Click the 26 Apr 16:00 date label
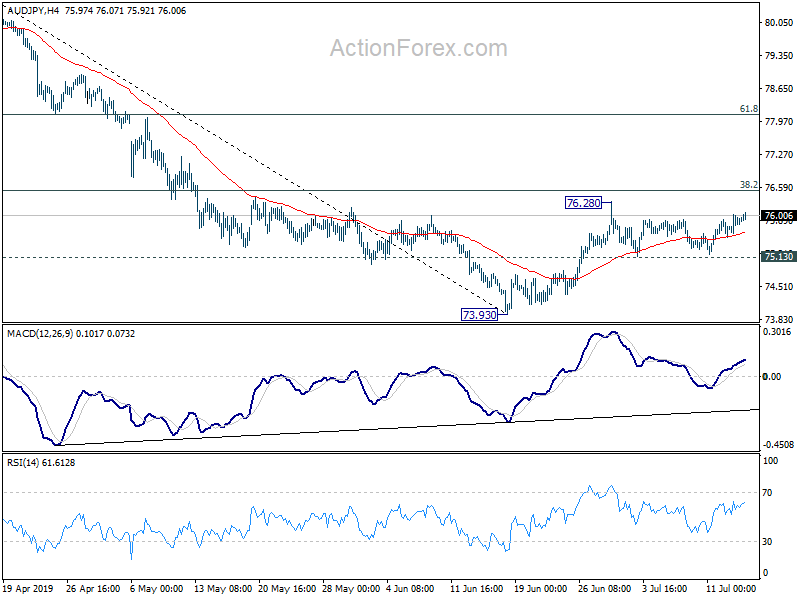 93,589
